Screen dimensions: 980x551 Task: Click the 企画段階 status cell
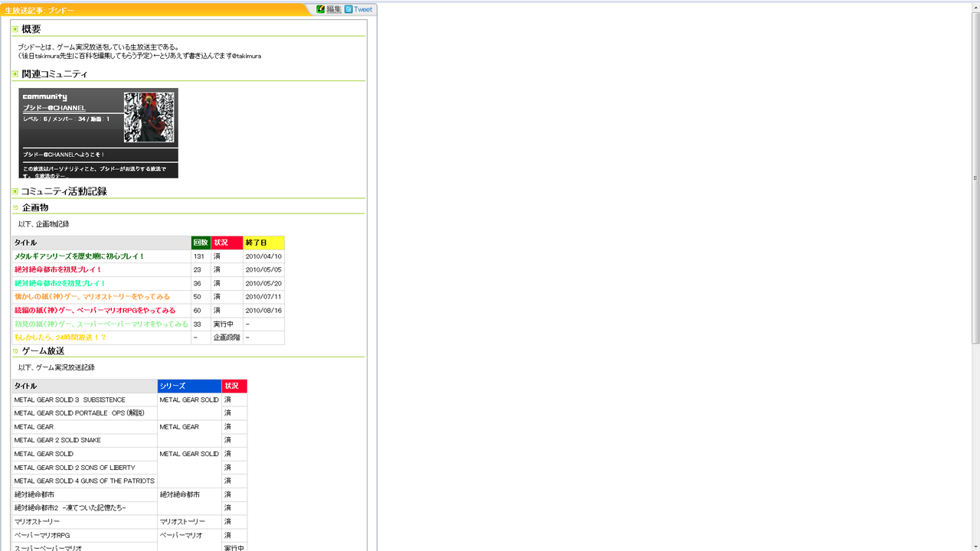point(227,337)
